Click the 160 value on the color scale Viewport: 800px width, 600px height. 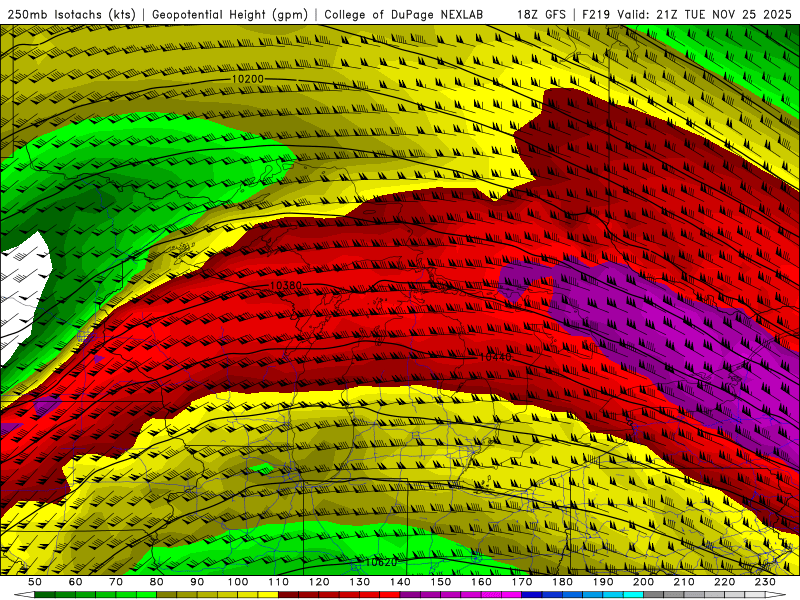[x=481, y=582]
